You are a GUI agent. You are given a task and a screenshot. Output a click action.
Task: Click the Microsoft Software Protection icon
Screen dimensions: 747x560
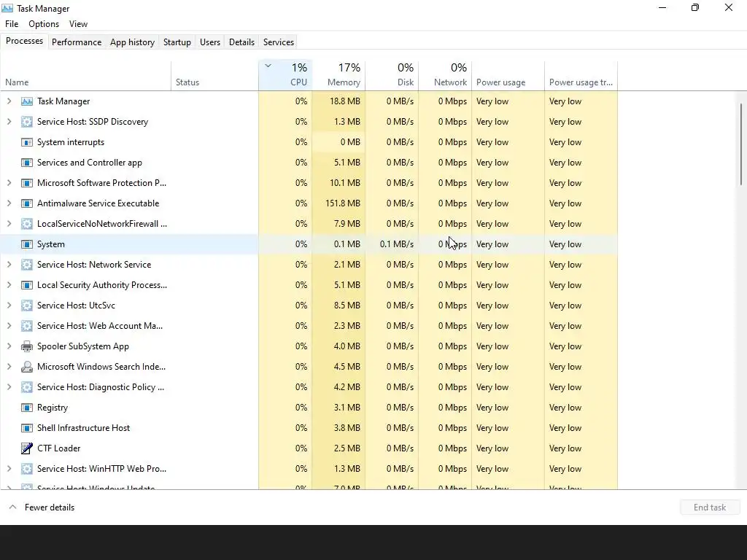pos(27,183)
